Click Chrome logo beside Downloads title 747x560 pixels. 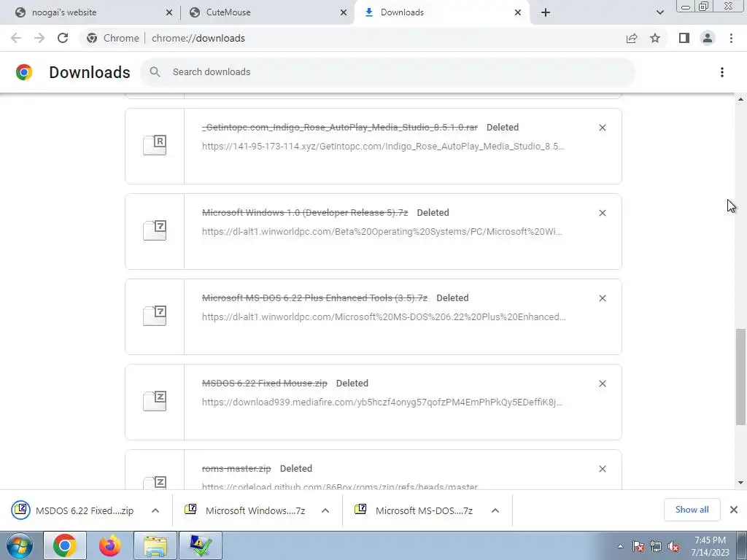click(x=24, y=72)
